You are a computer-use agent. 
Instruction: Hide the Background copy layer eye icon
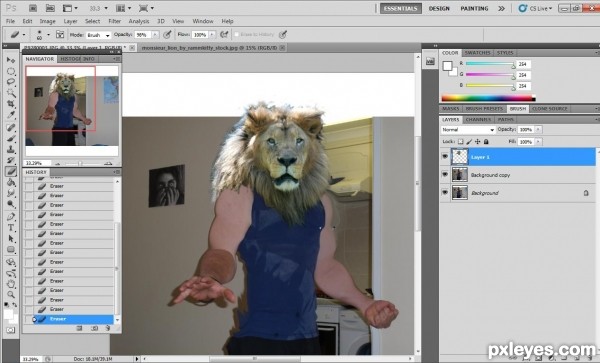pos(445,174)
